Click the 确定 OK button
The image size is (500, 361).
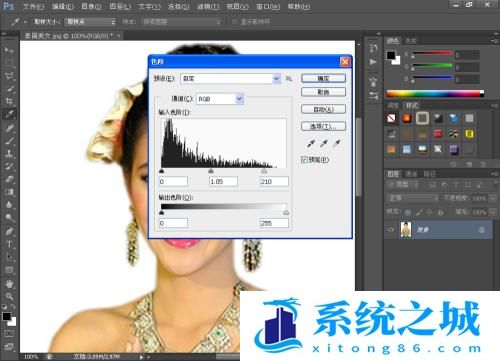(x=323, y=78)
